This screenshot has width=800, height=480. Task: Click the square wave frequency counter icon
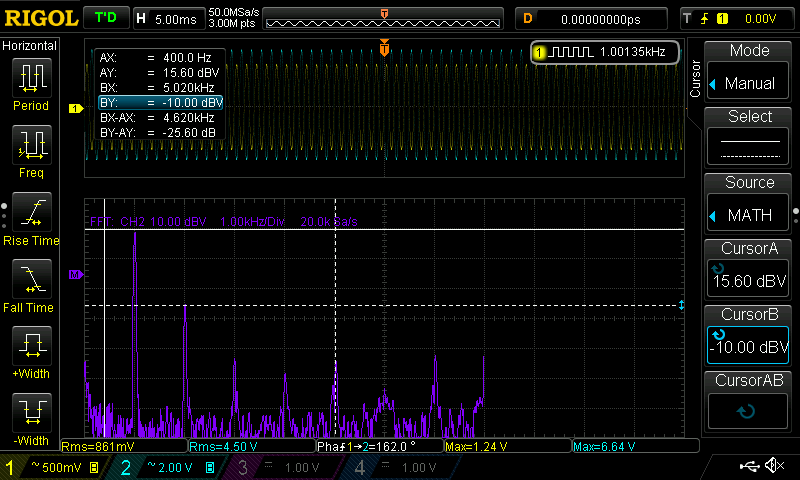572,52
